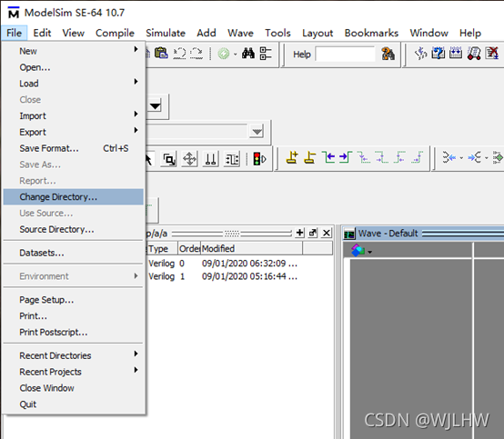Screen dimensions: 504x439
Task: Click the Redo toolbar icon
Action: 197,54
